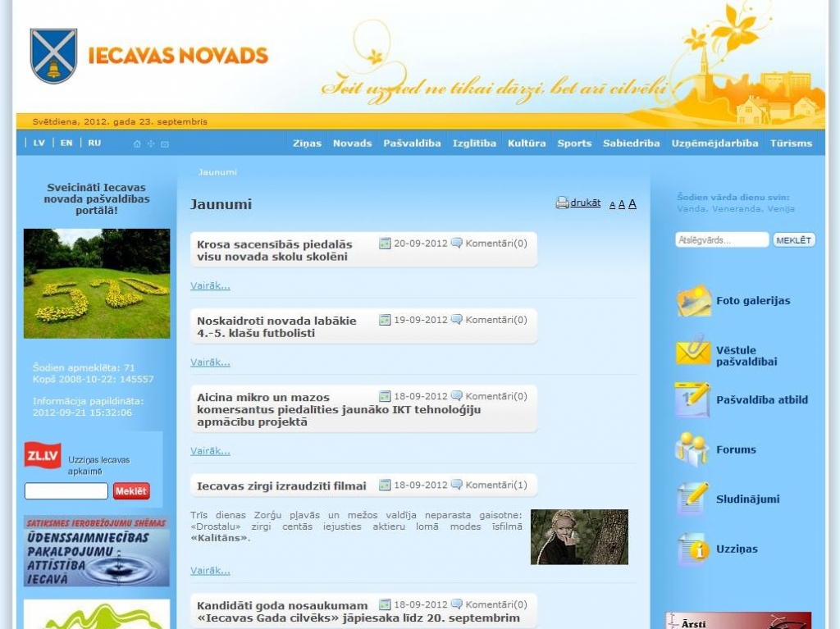
Task: Select the largest font size A
Action: [632, 204]
